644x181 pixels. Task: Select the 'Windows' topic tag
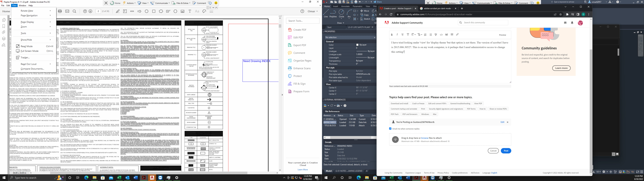pos(425,114)
